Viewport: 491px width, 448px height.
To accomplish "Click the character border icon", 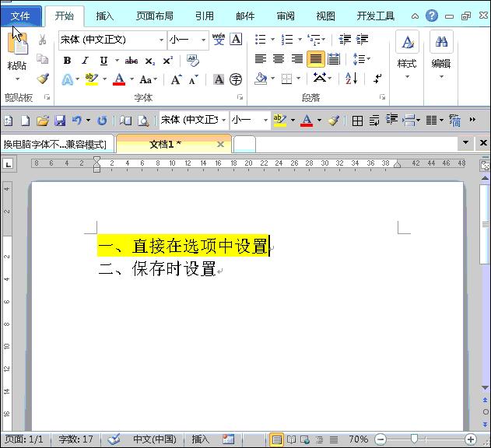I will pyautogui.click(x=236, y=39).
